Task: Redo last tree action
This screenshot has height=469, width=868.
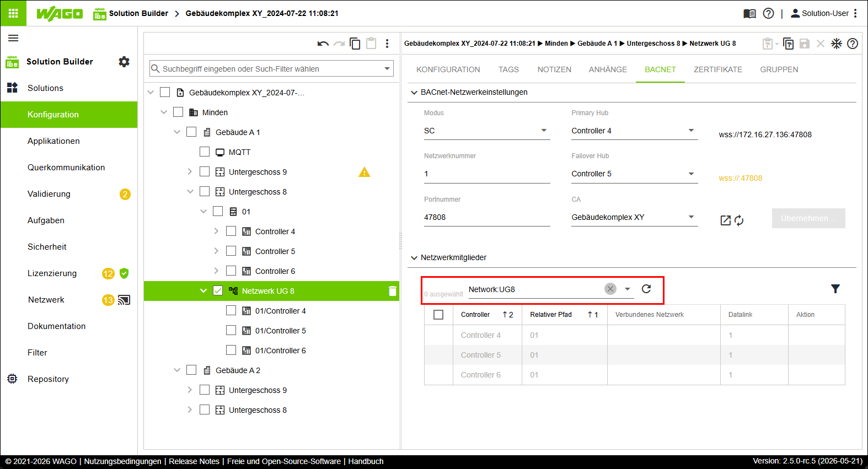Action: pos(339,44)
